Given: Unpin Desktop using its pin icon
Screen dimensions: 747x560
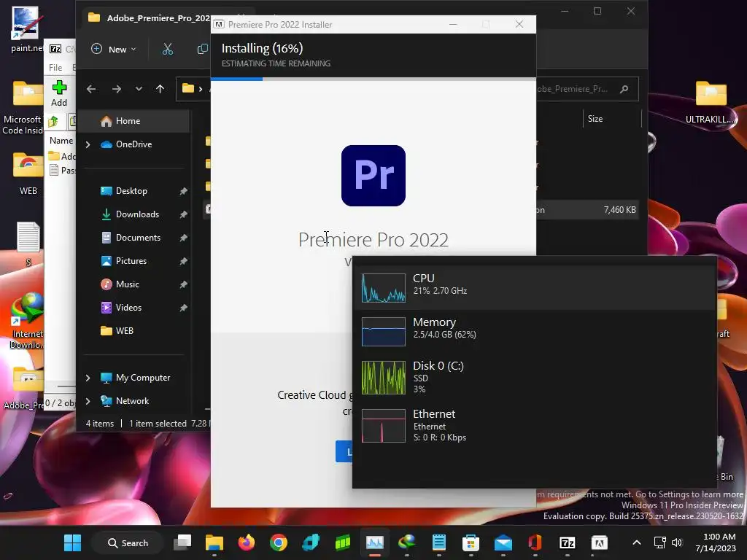Looking at the screenshot, I should tap(183, 191).
